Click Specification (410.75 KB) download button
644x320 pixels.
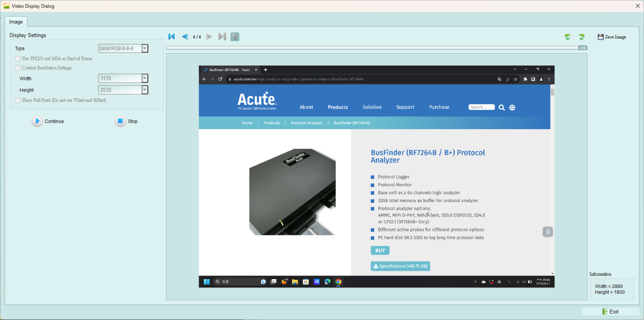400,266
